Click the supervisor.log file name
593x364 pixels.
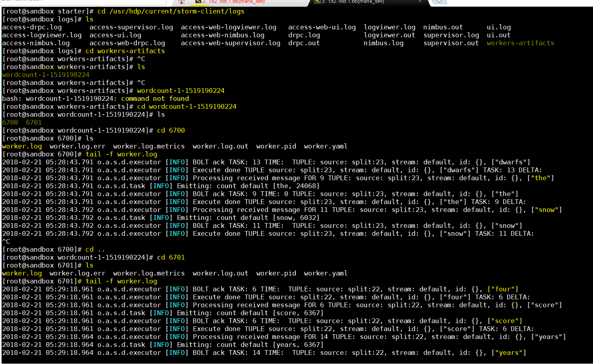coord(451,35)
